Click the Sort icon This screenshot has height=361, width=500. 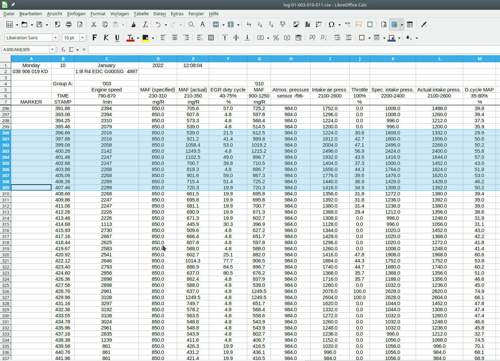[x=249, y=24]
